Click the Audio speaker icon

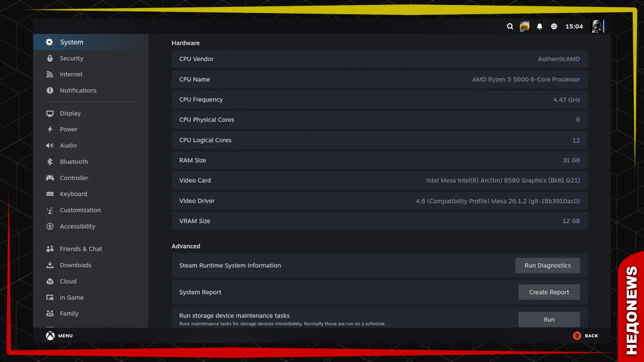click(x=50, y=145)
